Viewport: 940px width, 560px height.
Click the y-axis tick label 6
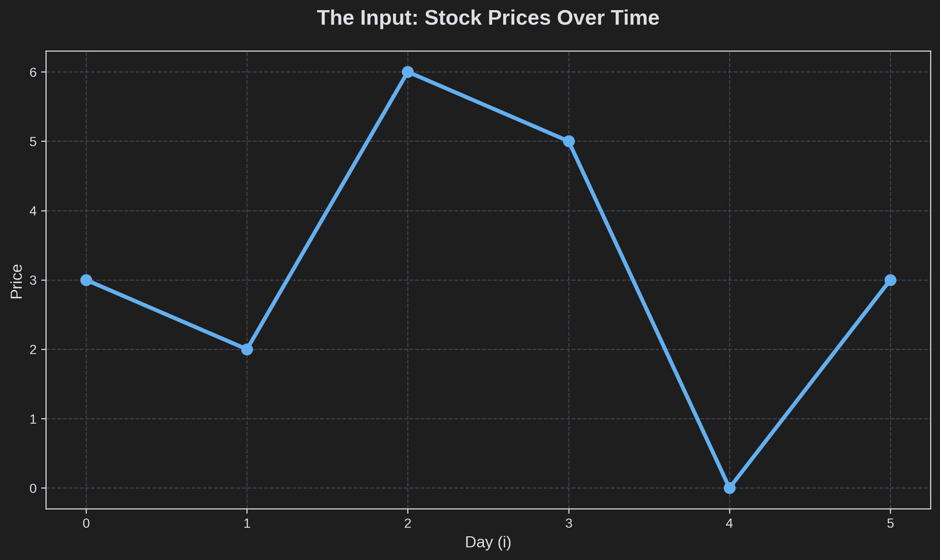pos(33,72)
